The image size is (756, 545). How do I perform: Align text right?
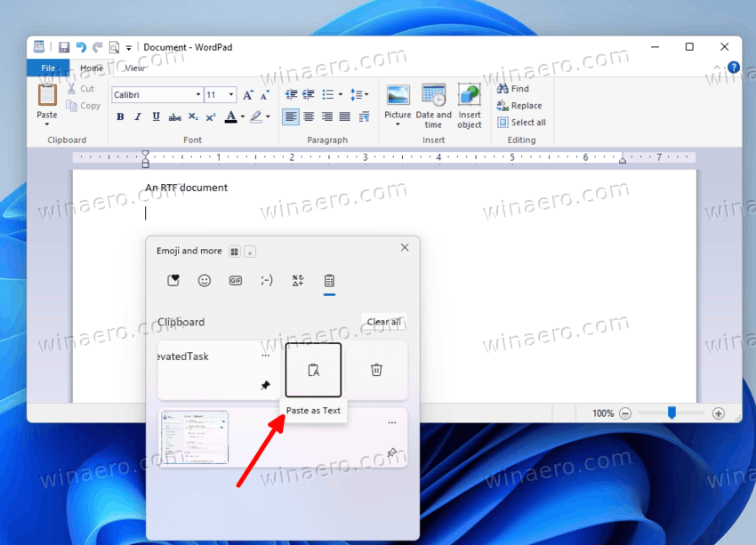click(327, 116)
